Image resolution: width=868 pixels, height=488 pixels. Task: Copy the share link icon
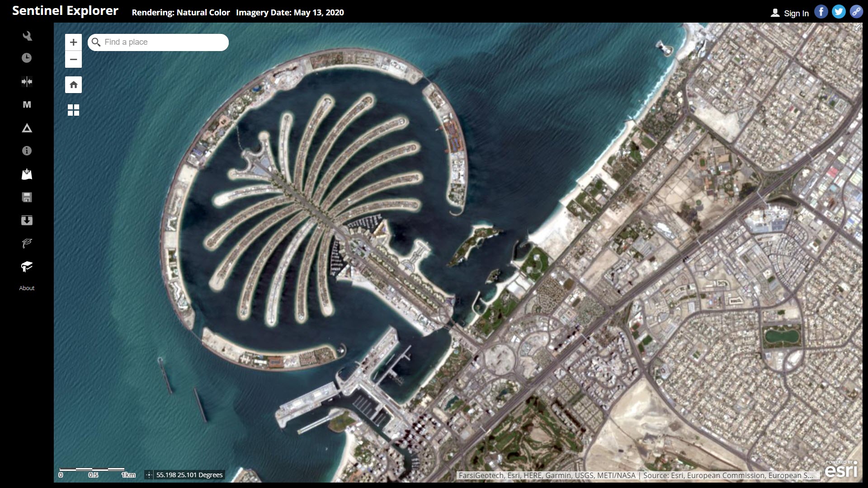click(x=856, y=12)
